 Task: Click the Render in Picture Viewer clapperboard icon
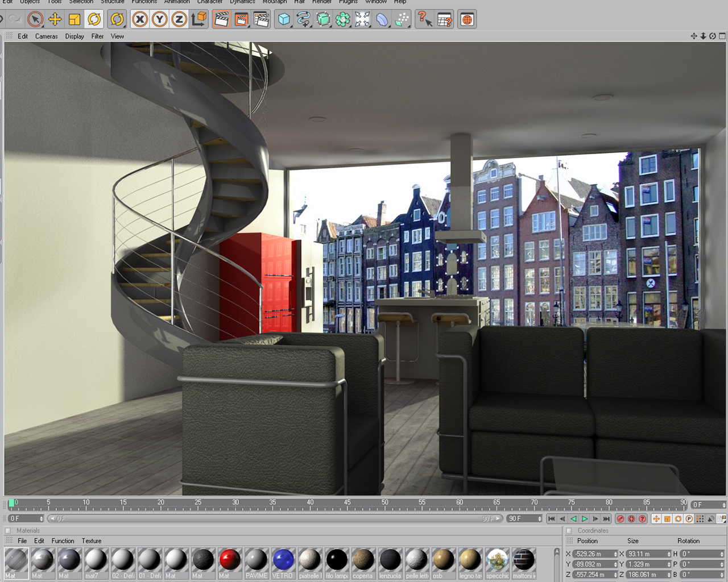tap(241, 19)
